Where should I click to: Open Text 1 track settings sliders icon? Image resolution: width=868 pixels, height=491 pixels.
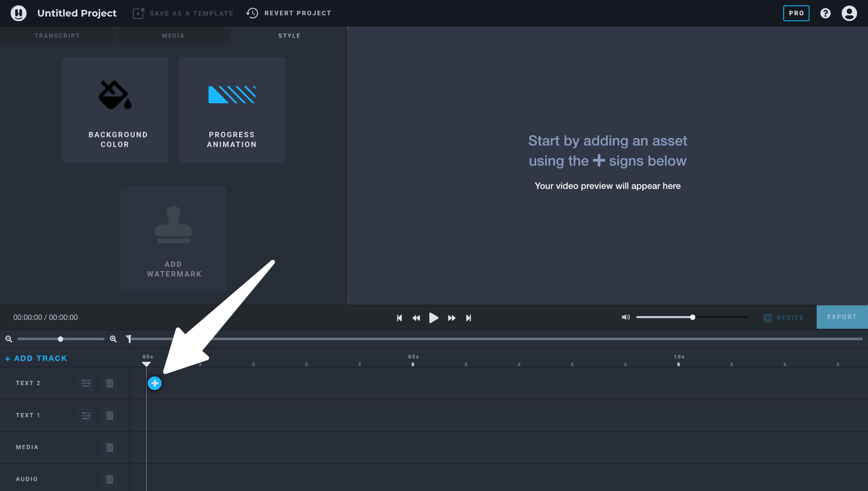click(86, 415)
